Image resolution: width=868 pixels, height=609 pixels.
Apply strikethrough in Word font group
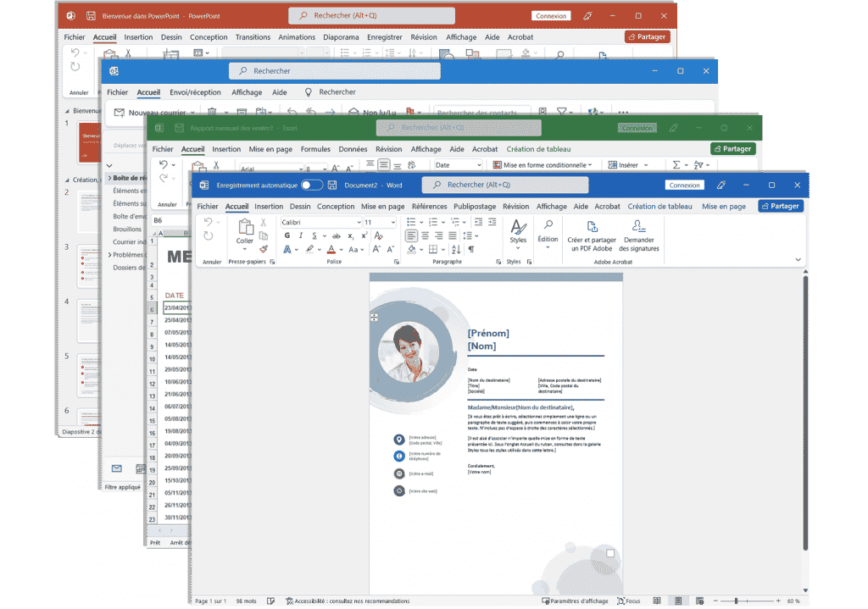(336, 236)
